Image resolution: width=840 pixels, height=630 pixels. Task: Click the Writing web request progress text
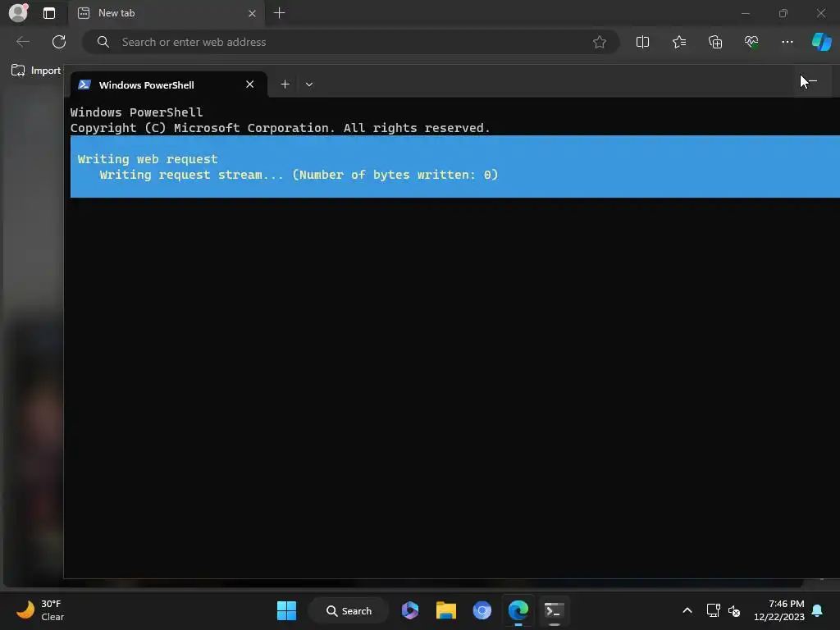coord(148,159)
